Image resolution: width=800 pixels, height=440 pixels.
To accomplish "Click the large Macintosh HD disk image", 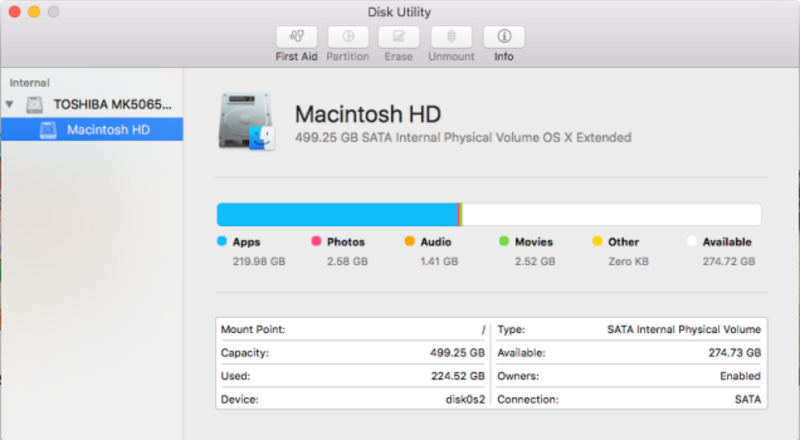I will tap(246, 122).
